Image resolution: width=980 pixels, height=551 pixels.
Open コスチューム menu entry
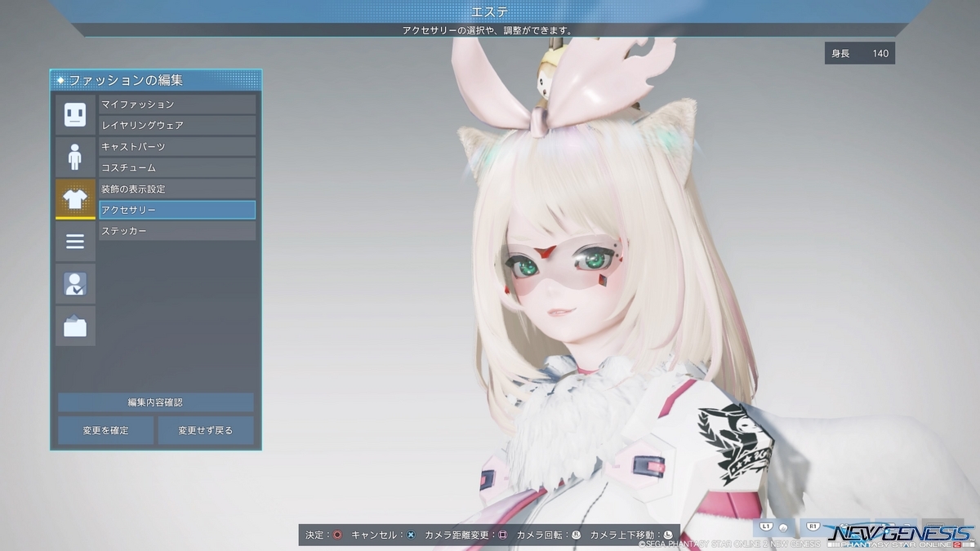pyautogui.click(x=177, y=168)
